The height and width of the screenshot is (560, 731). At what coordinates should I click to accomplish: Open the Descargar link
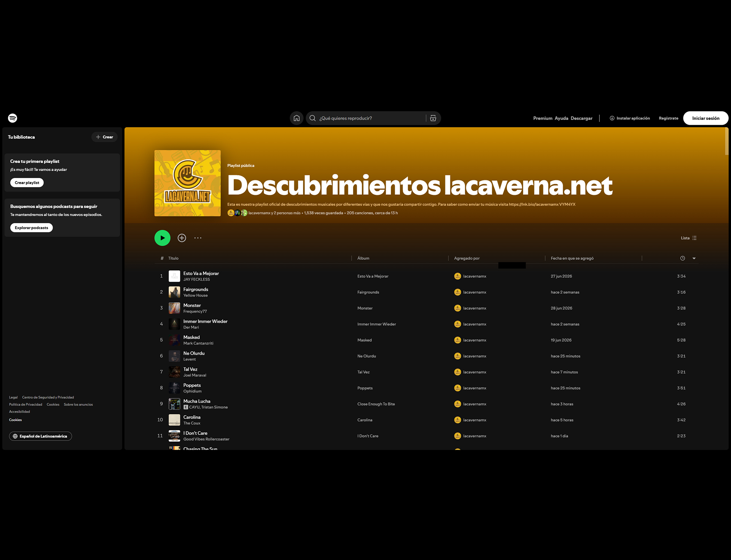pos(581,118)
